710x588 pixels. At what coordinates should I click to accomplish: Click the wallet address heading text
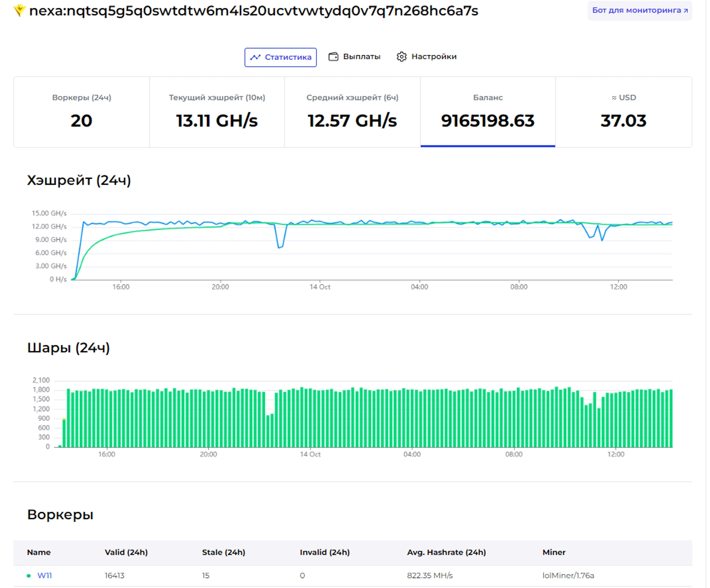point(253,11)
